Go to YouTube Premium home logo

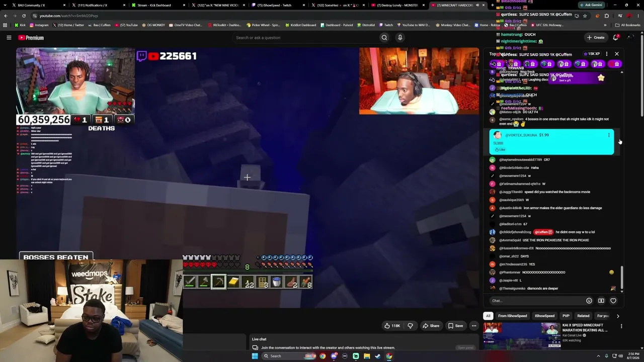point(31,38)
